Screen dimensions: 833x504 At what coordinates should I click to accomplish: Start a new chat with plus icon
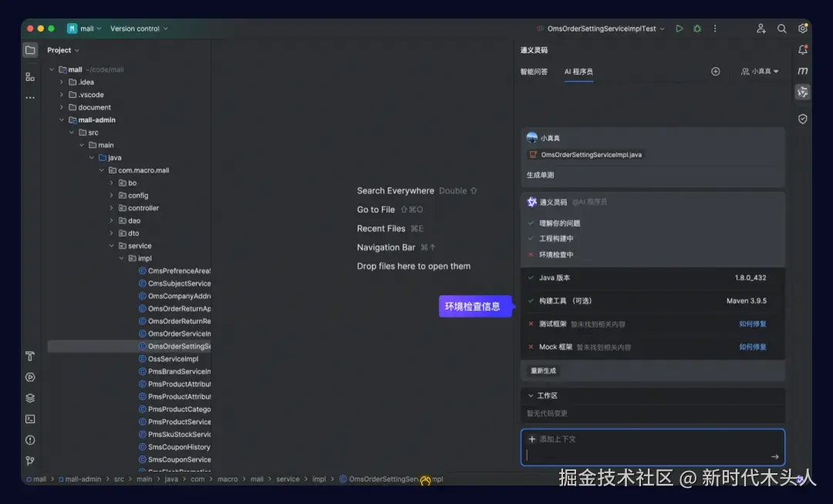point(716,72)
